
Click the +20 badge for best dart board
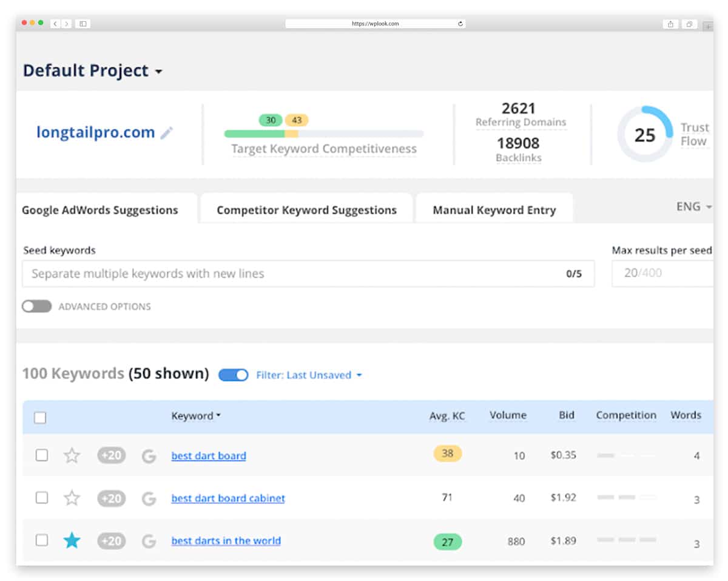(x=112, y=455)
